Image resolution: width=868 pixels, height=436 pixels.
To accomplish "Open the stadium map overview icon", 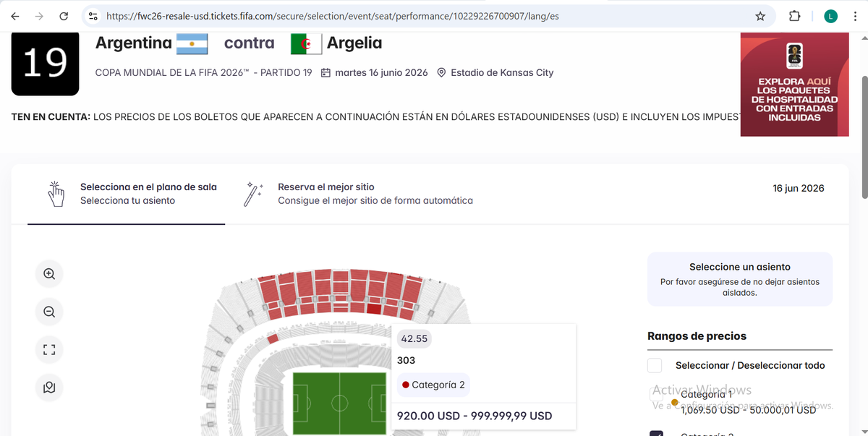I will point(48,388).
